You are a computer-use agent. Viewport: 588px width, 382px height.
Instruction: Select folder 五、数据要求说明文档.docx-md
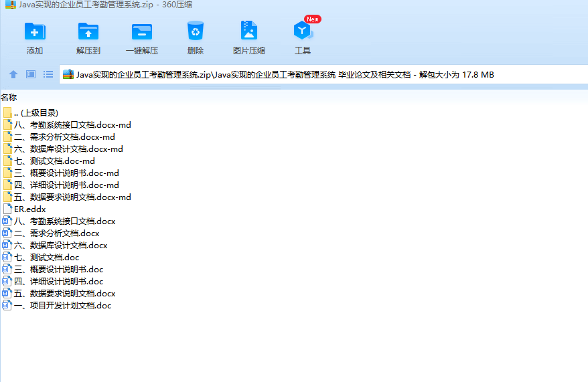tap(67, 197)
